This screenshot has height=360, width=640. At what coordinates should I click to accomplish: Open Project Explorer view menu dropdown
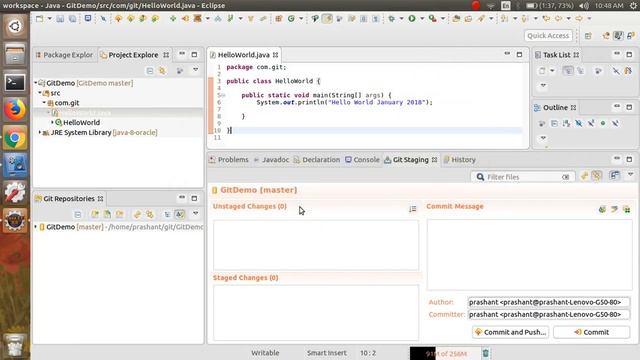coord(196,70)
